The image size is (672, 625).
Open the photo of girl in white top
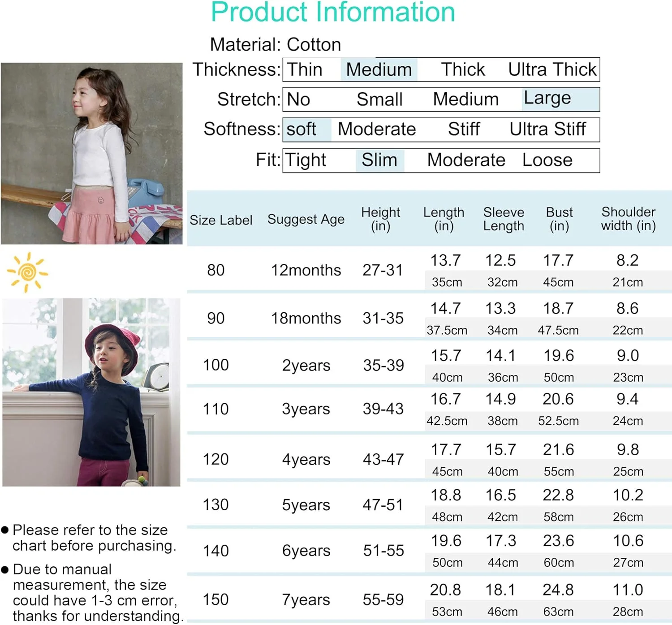coord(91,153)
